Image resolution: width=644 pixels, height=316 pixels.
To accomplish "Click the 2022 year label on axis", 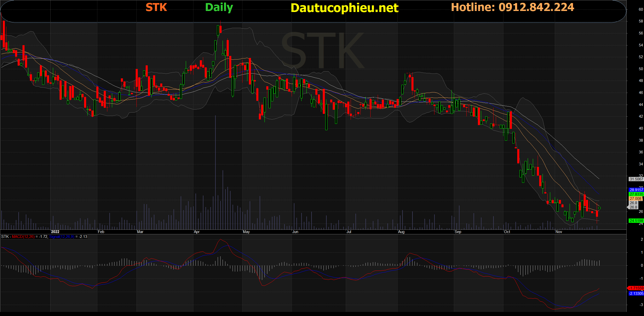I will [55, 232].
